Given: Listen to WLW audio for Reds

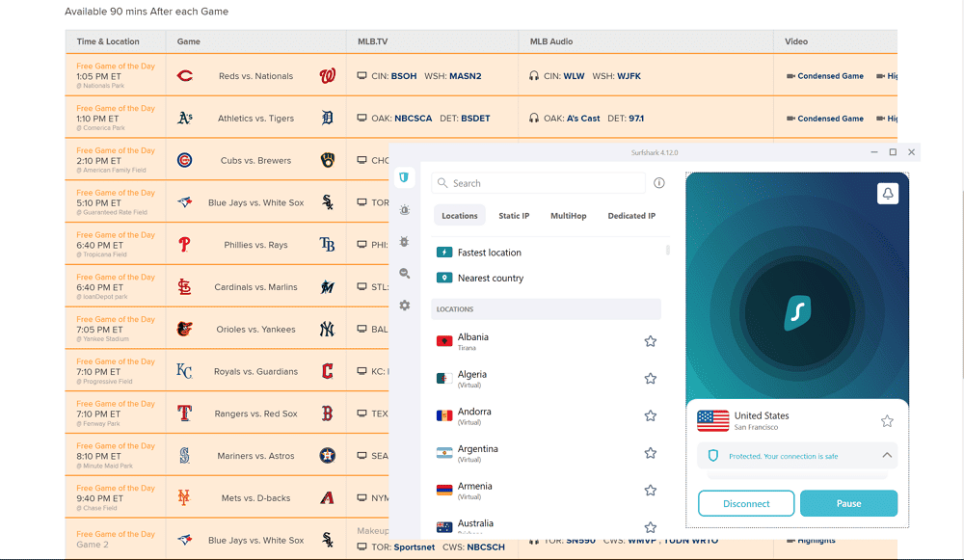Looking at the screenshot, I should [x=574, y=76].
